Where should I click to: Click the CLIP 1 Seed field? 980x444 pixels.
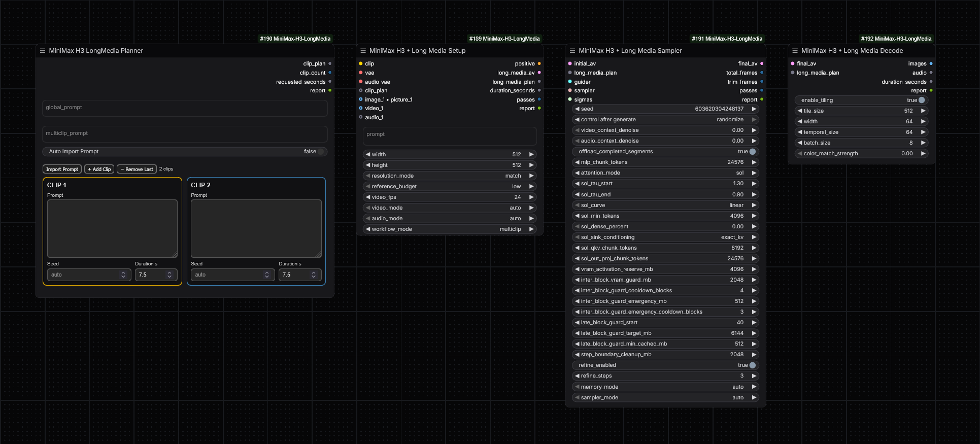89,275
